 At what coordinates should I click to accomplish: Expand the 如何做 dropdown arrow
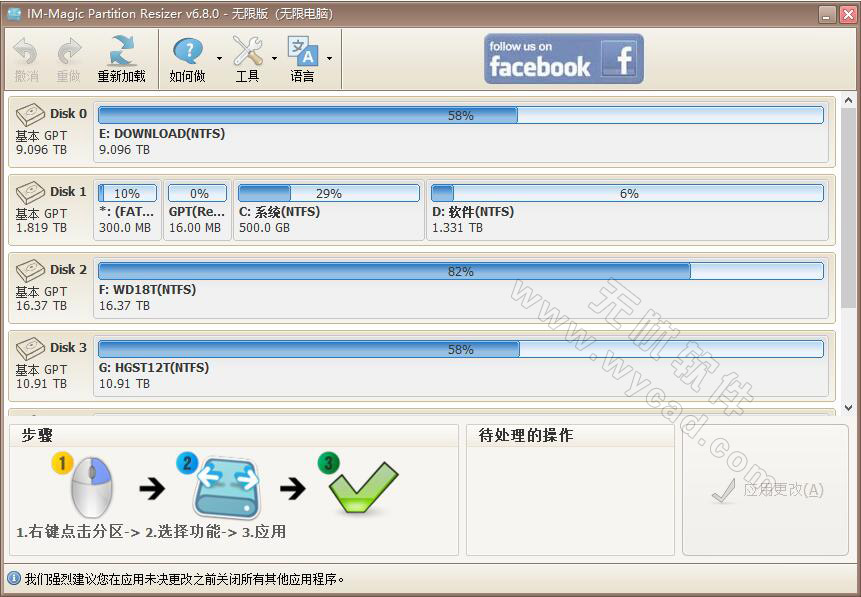(x=219, y=58)
